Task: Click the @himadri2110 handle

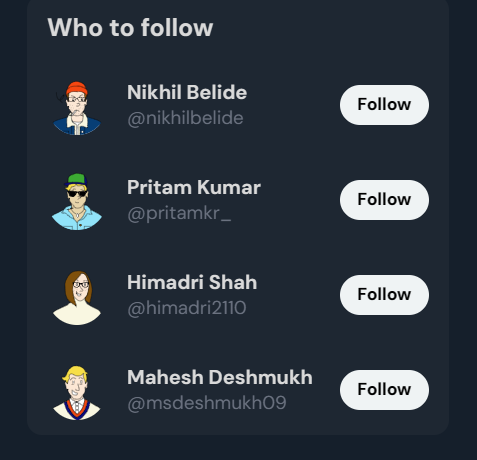Action: (x=187, y=308)
